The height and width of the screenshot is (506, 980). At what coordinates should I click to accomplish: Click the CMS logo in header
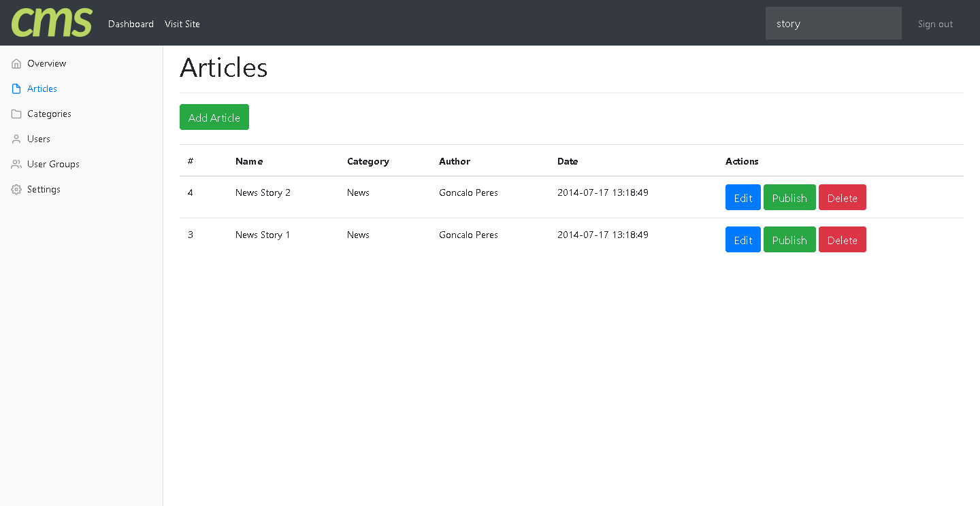(x=52, y=22)
